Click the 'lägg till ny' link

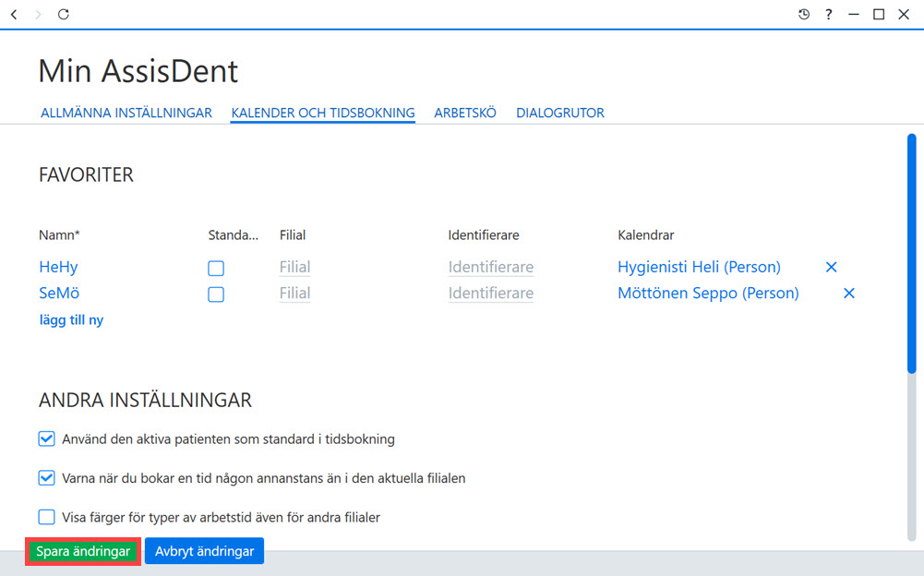tap(71, 320)
